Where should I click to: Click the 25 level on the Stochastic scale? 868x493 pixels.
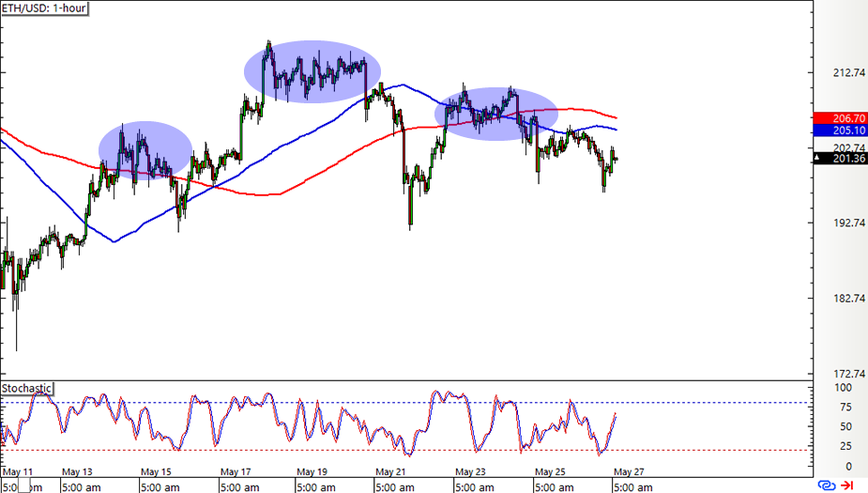coord(845,446)
